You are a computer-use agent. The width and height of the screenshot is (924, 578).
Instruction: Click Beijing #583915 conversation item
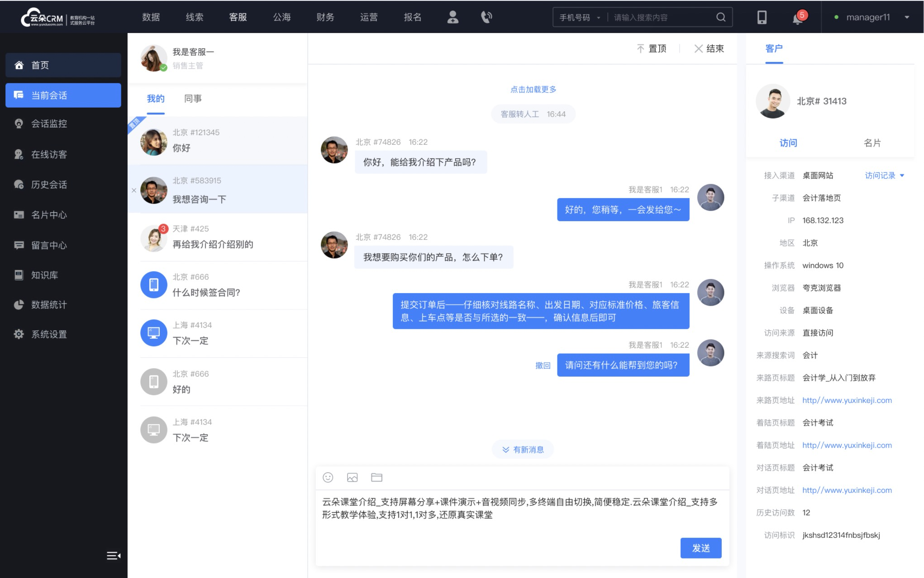tap(217, 190)
